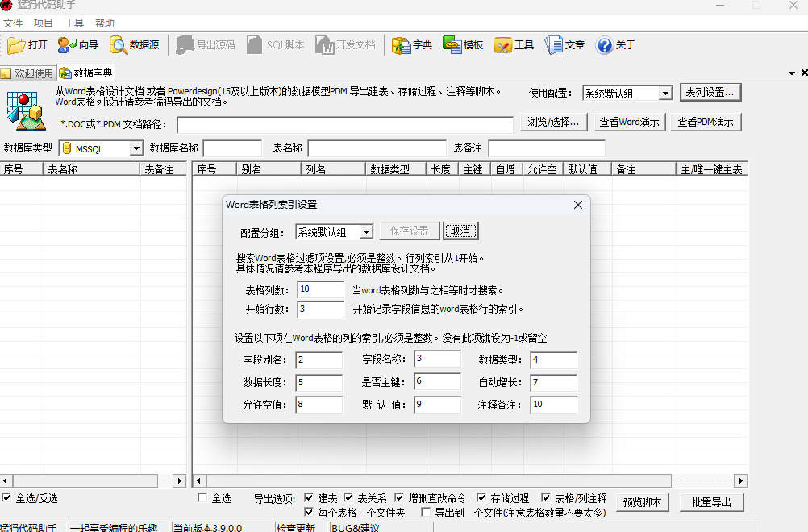
Task: Open the 配置分组 dropdown in the dialog
Action: pos(366,232)
